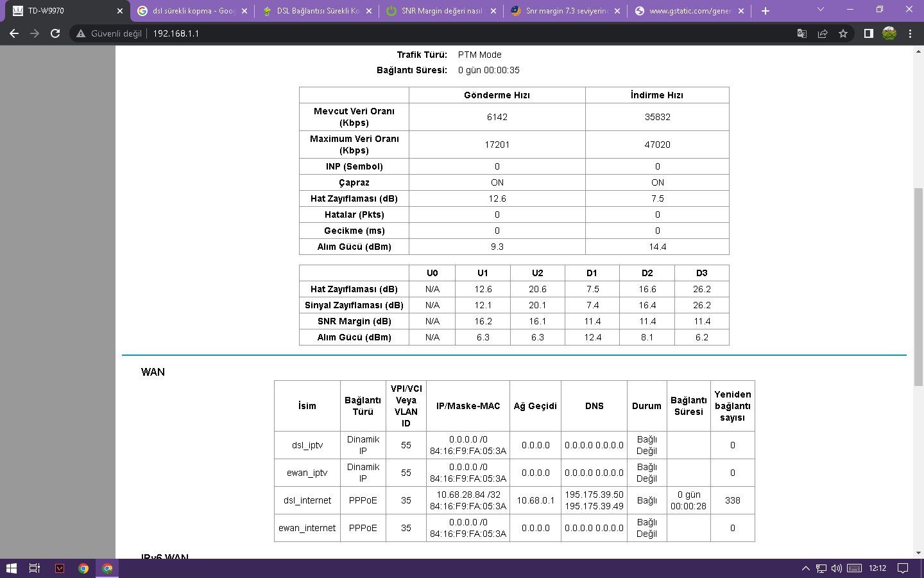
Task: Toggle the Chrome side panel icon
Action: [869, 33]
